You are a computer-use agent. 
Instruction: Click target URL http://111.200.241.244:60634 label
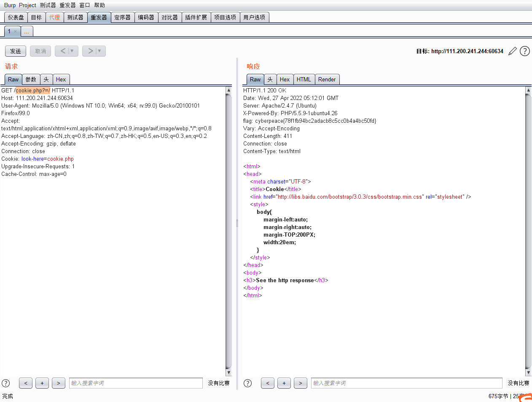click(467, 51)
